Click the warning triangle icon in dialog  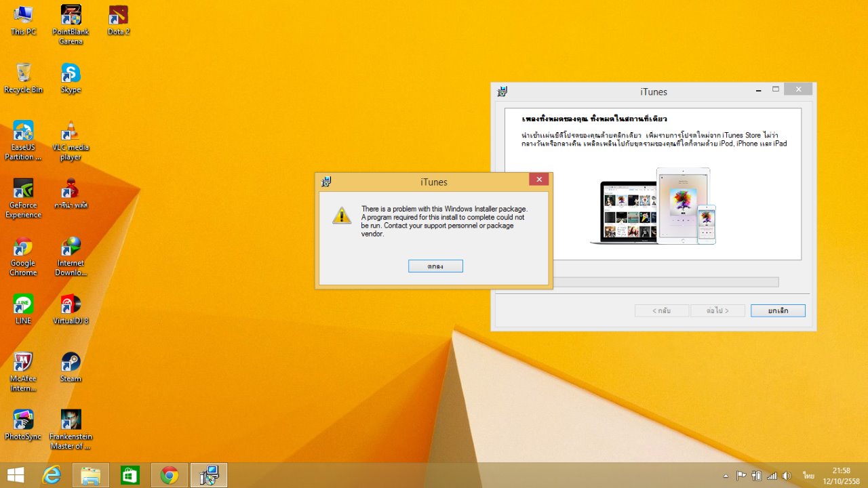click(x=342, y=215)
